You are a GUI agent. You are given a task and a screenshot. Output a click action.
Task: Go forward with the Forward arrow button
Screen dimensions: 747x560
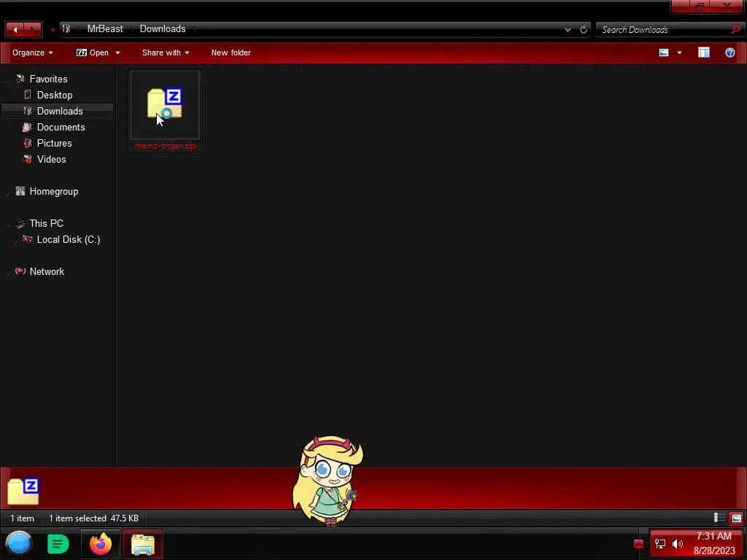coord(32,29)
